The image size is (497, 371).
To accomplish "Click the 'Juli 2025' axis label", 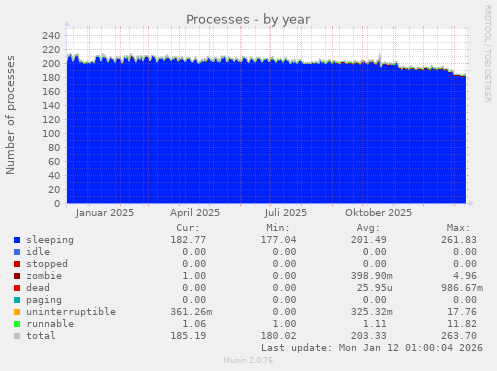I will (286, 213).
